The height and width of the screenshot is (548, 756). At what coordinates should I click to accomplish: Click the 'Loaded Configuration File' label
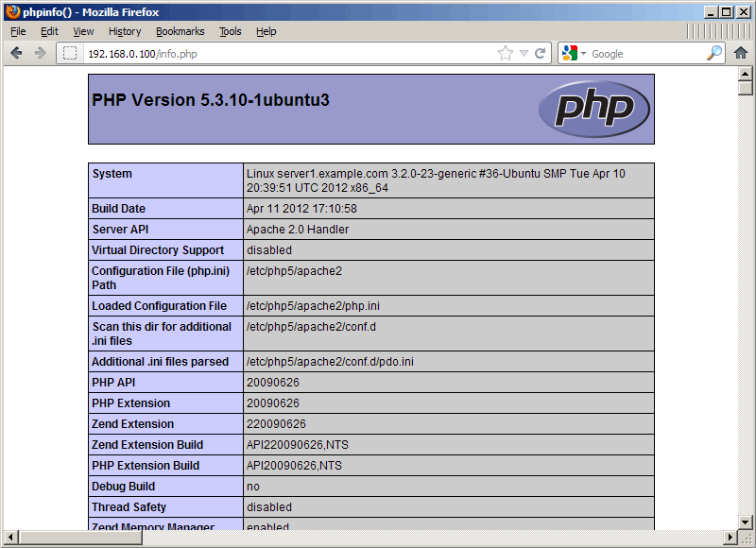pos(159,306)
